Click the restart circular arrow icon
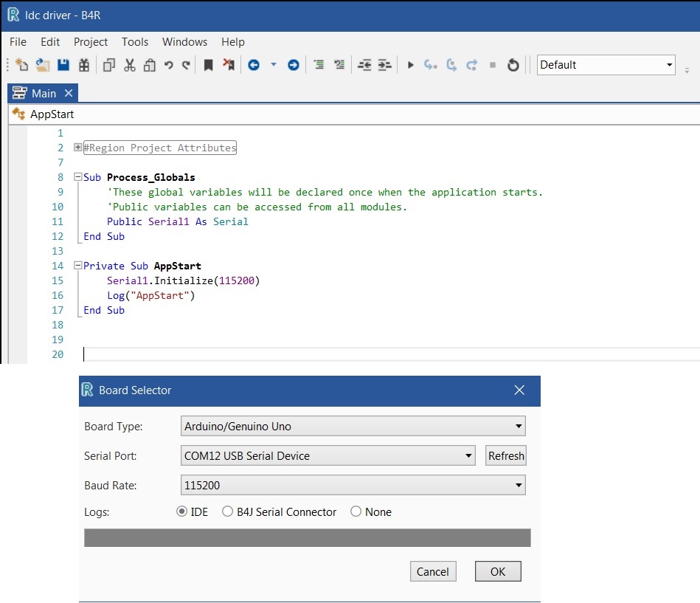The width and height of the screenshot is (700, 603). click(513, 65)
